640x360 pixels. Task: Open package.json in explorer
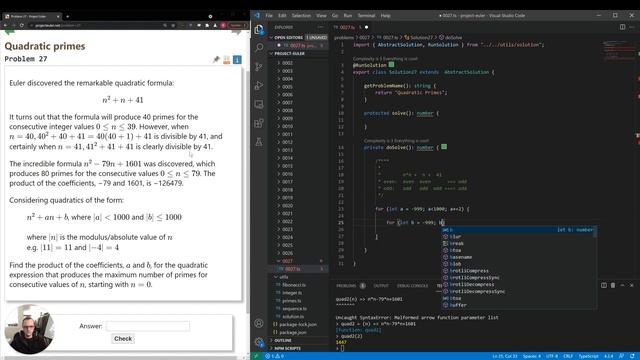pos(293,332)
